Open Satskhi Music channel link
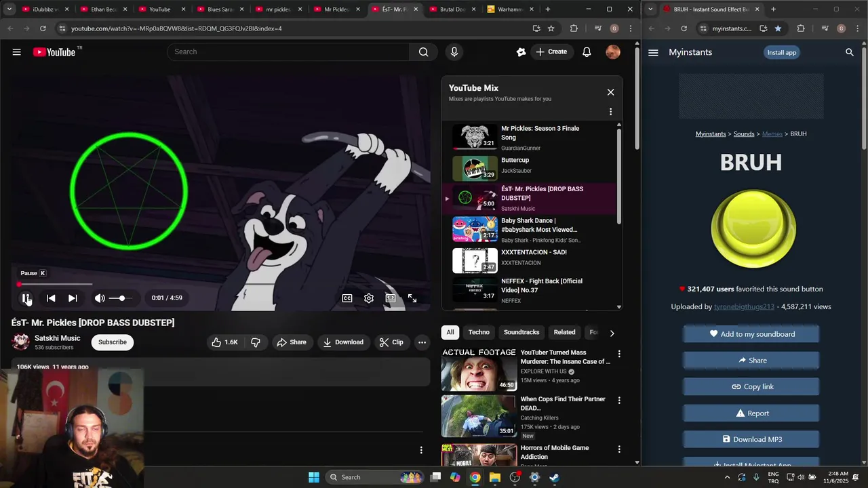 click(58, 338)
